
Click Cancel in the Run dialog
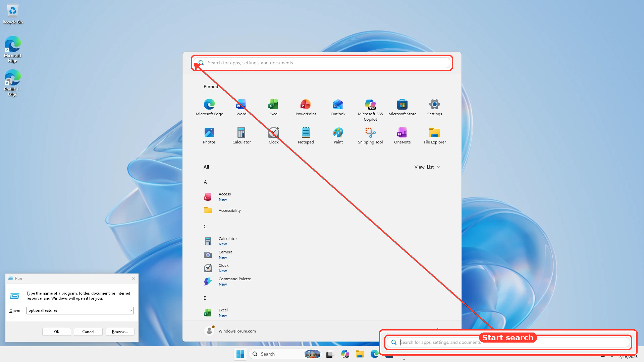88,332
